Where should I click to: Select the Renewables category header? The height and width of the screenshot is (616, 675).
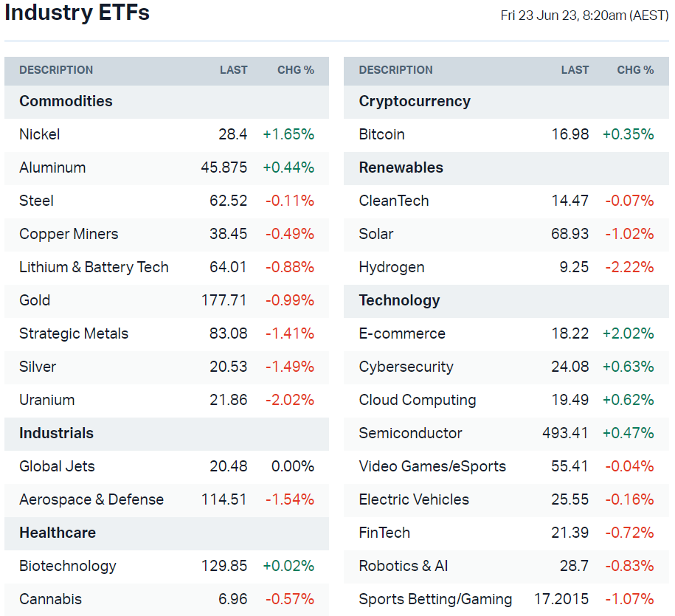[401, 167]
